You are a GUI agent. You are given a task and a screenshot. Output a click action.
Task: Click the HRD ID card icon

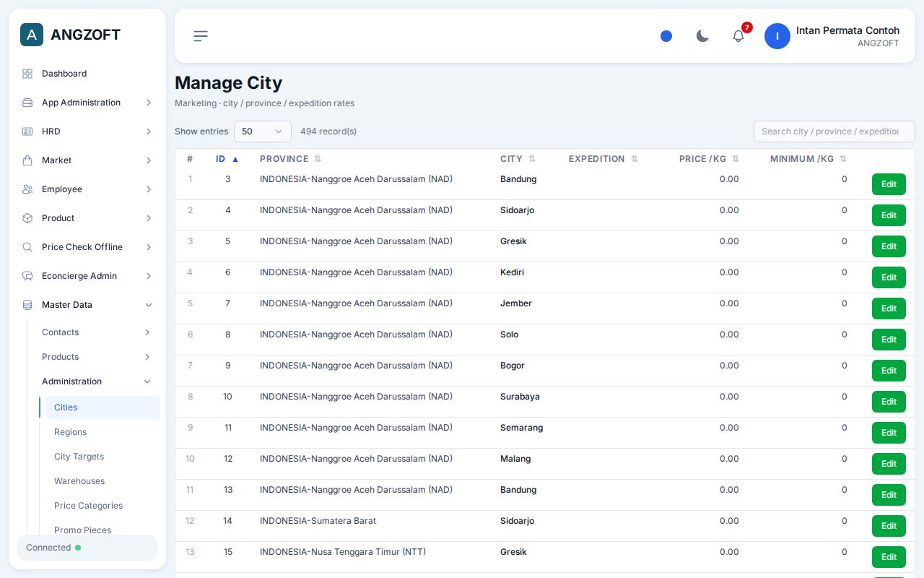coord(27,131)
